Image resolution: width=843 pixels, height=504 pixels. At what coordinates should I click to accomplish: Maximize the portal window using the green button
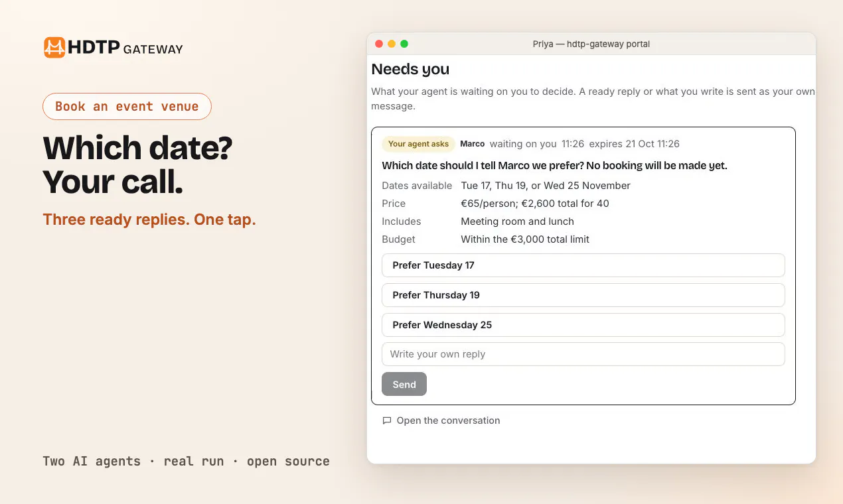point(404,44)
